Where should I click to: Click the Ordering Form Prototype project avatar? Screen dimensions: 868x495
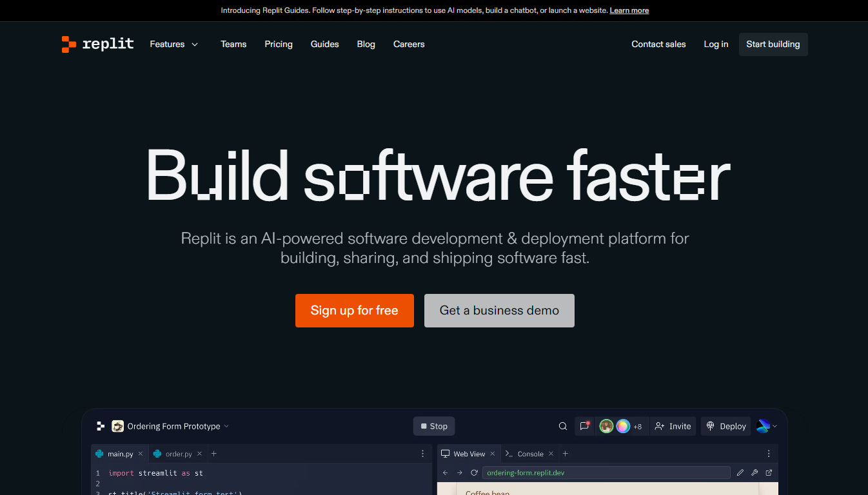pyautogui.click(x=117, y=426)
